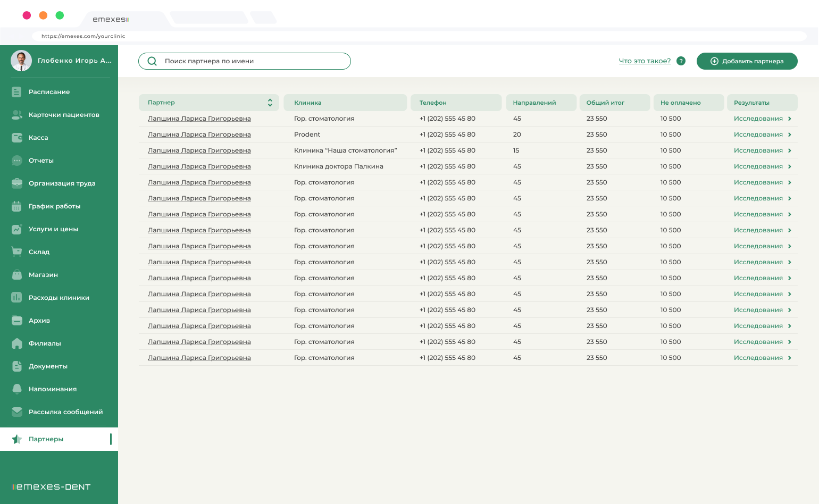Open partner link in Prodent row
Screen dimensions: 819x504
coord(199,135)
